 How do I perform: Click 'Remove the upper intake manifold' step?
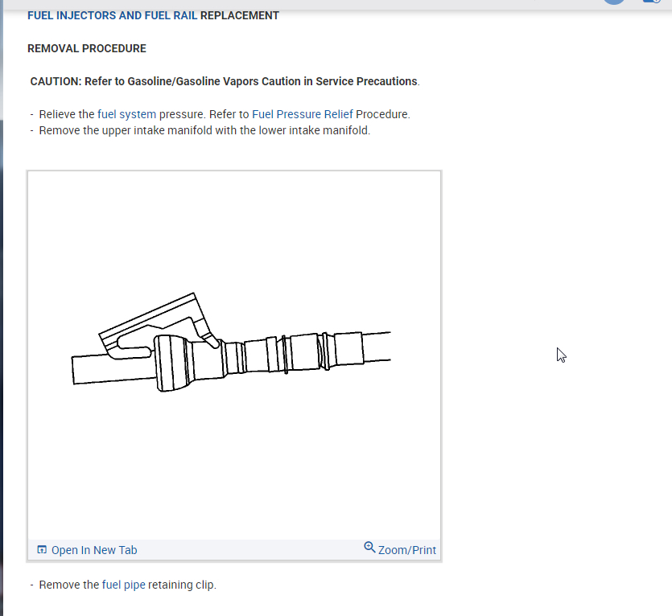click(x=204, y=130)
